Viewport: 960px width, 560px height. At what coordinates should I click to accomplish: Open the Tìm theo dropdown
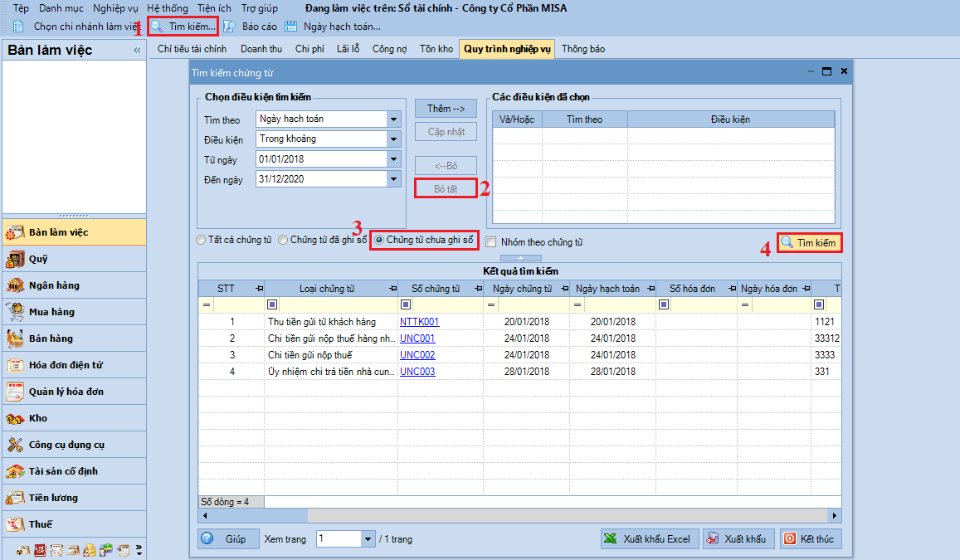393,119
